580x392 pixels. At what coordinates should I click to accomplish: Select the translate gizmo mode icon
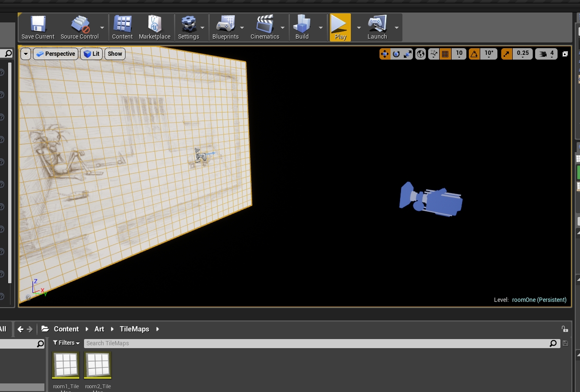point(385,54)
